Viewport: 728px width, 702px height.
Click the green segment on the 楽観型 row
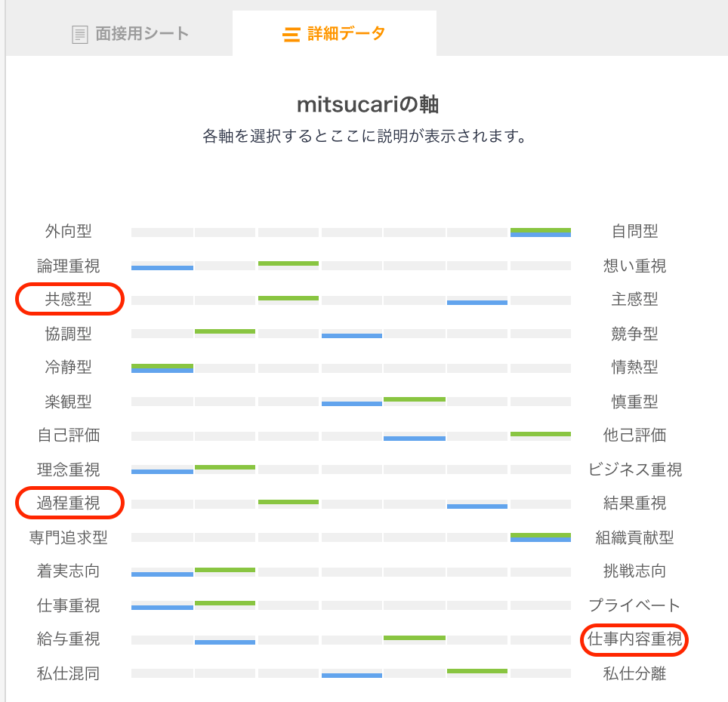click(x=415, y=398)
